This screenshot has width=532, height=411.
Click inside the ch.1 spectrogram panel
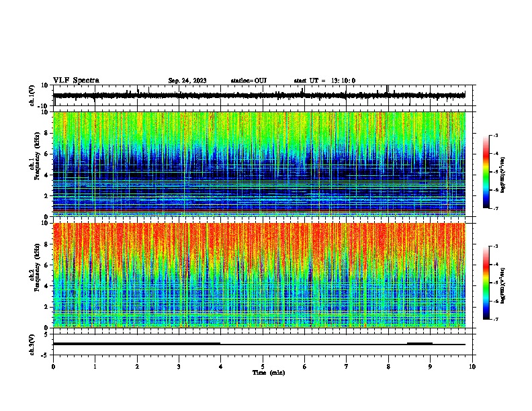(x=259, y=164)
